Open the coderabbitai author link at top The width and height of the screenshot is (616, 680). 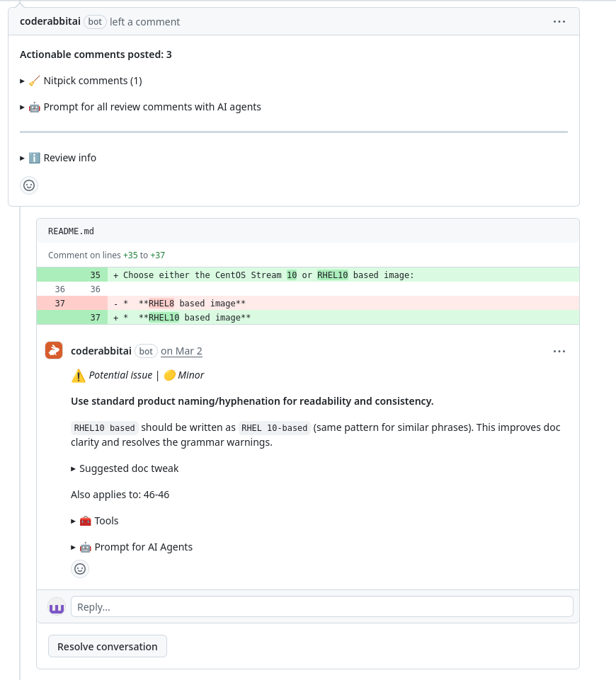click(x=50, y=22)
